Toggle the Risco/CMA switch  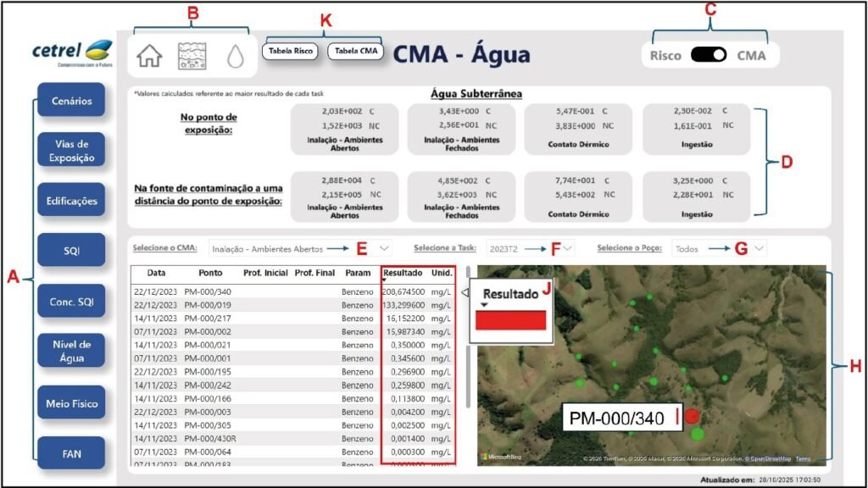(709, 55)
